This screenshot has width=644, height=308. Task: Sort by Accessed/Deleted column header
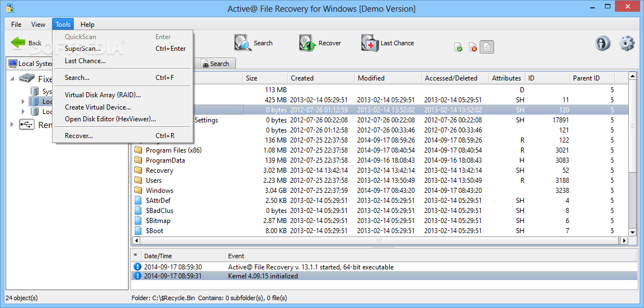coord(455,78)
